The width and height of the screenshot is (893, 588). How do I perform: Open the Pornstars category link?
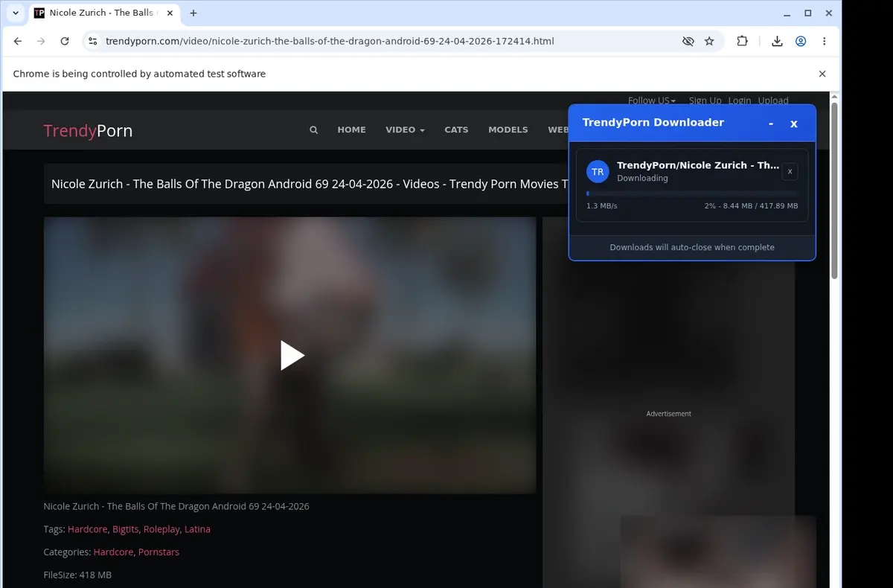pyautogui.click(x=159, y=552)
